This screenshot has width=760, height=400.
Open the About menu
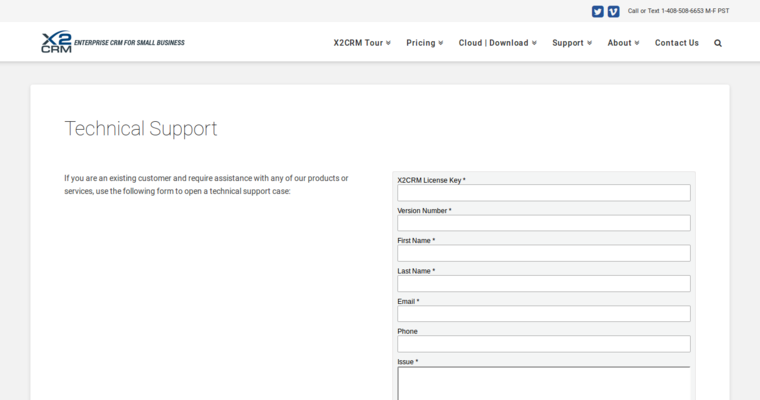[x=623, y=43]
